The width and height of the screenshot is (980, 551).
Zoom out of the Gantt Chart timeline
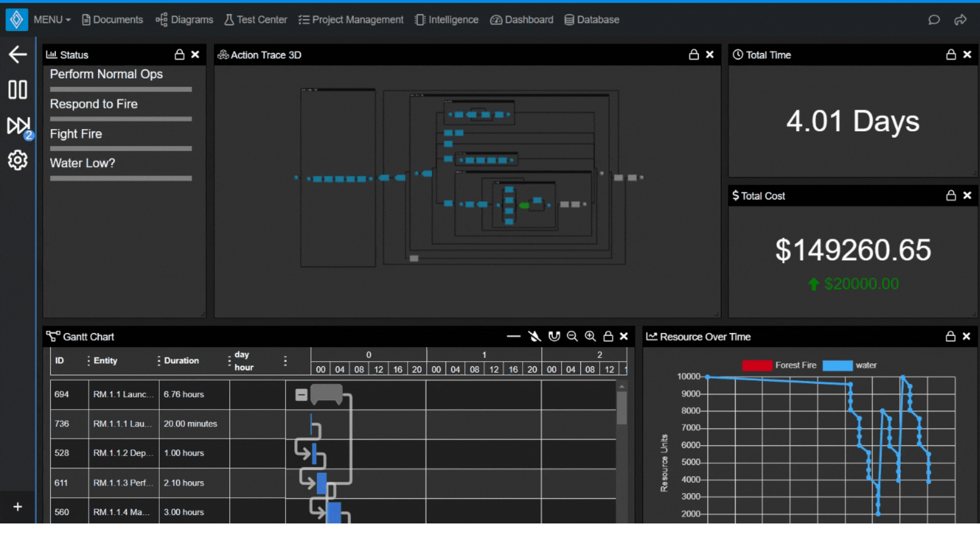[x=572, y=336]
